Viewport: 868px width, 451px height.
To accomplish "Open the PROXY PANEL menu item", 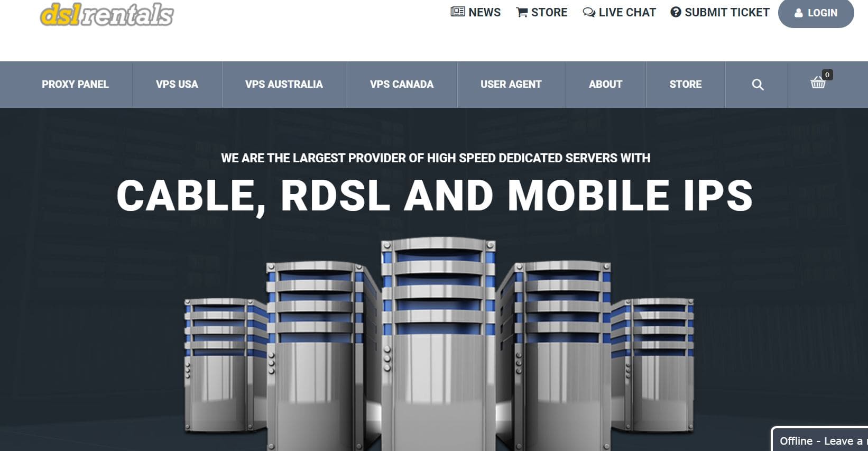I will [75, 85].
